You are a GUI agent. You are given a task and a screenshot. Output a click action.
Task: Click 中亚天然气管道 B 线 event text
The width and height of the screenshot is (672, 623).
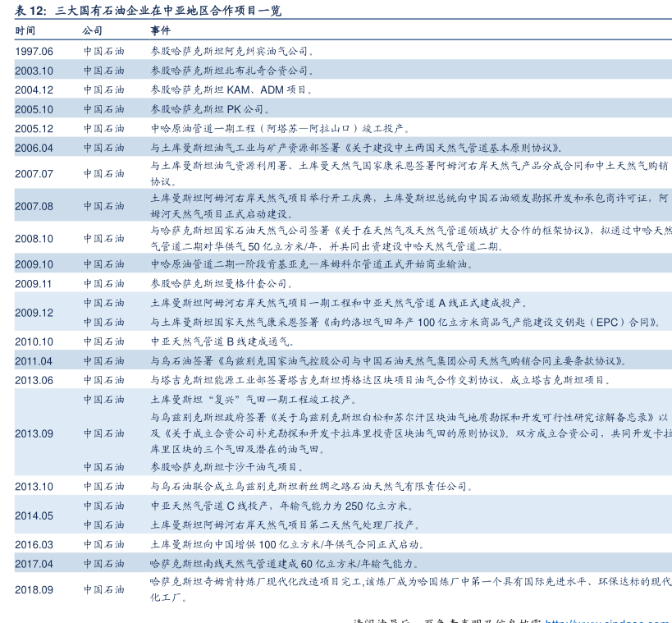[x=222, y=341]
